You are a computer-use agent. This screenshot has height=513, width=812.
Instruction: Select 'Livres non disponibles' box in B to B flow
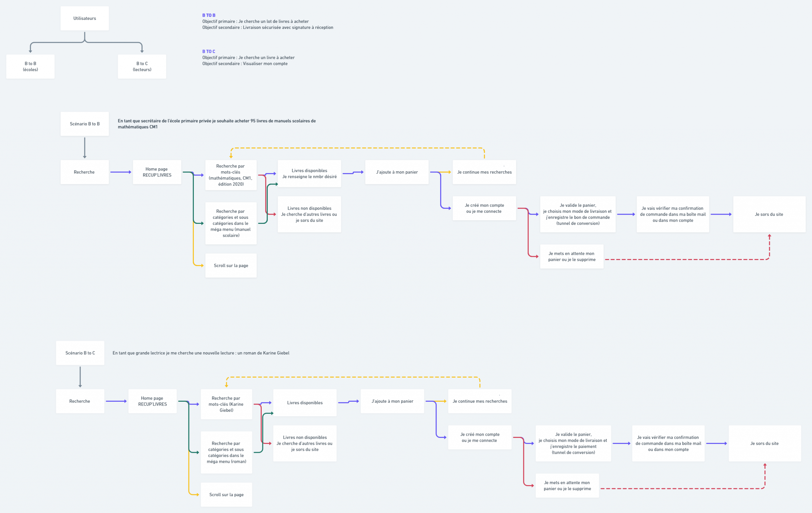tap(309, 214)
